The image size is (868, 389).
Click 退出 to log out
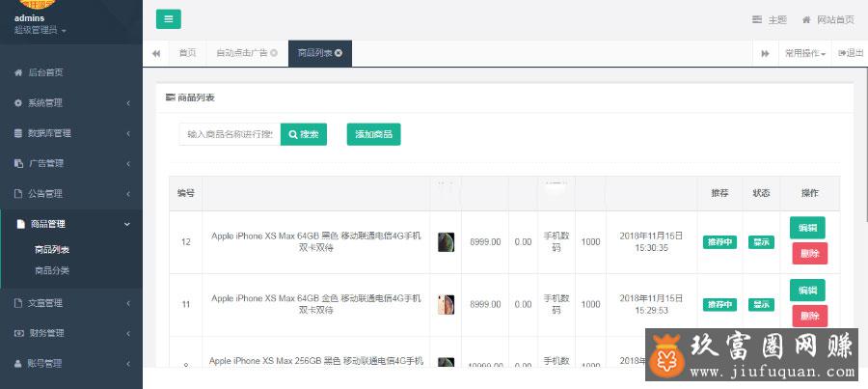coord(851,53)
